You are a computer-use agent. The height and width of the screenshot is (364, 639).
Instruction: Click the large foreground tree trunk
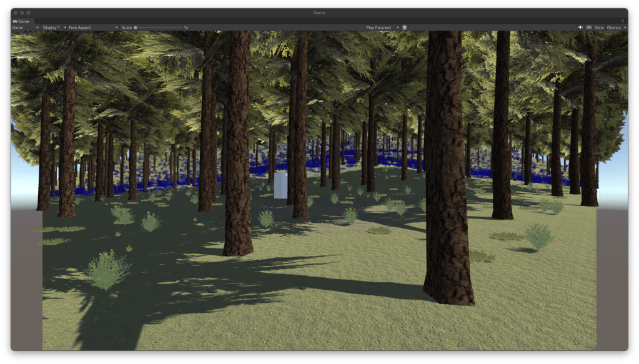[446, 187]
